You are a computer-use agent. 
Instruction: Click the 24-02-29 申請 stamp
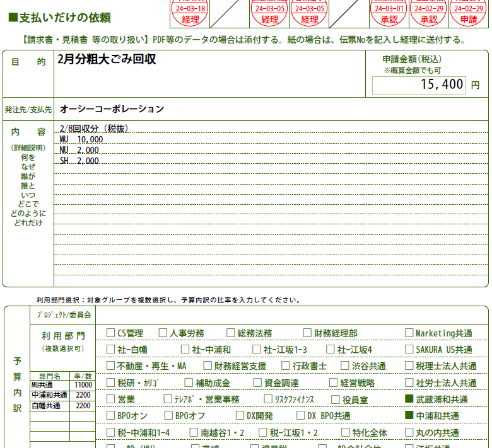point(468,13)
